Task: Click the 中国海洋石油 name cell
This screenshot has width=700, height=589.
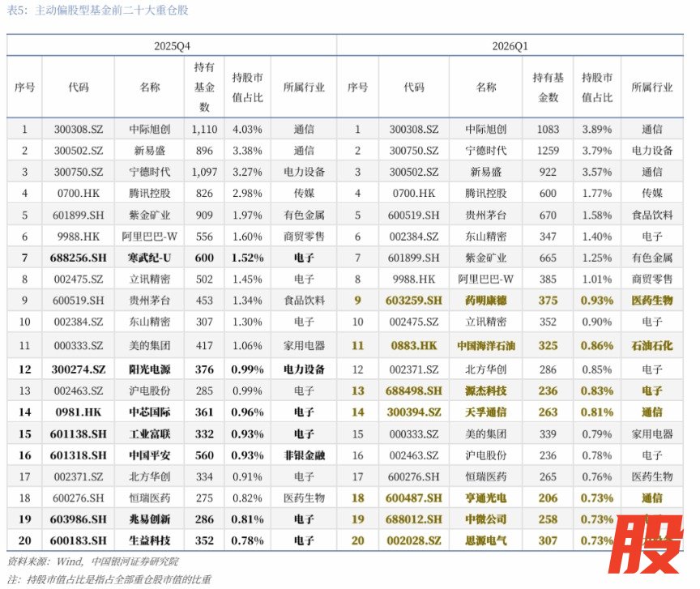Action: (486, 345)
